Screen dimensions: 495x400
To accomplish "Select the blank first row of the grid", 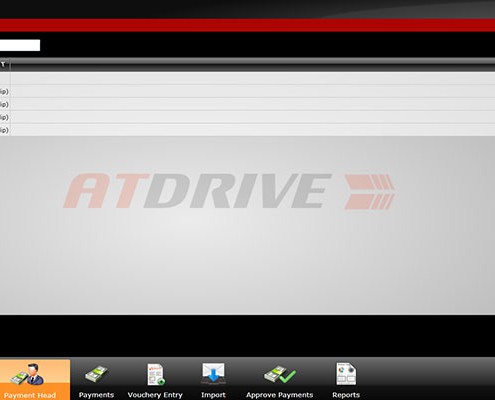I will tap(247, 78).
